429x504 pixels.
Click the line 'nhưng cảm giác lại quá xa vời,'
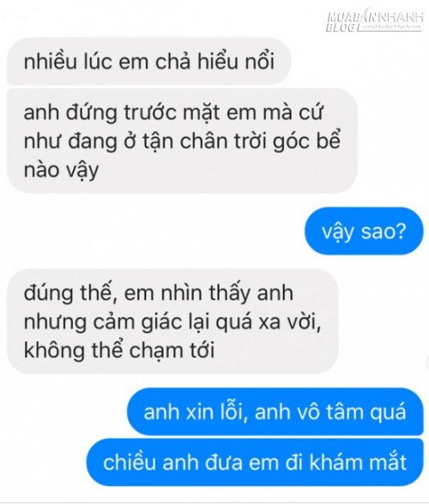(x=172, y=321)
